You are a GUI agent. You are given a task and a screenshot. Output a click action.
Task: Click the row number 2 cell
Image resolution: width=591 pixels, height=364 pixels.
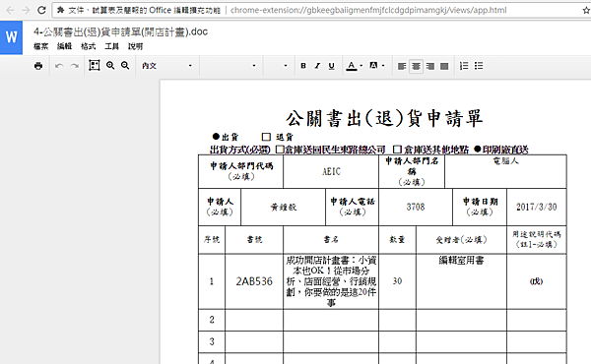tap(212, 320)
